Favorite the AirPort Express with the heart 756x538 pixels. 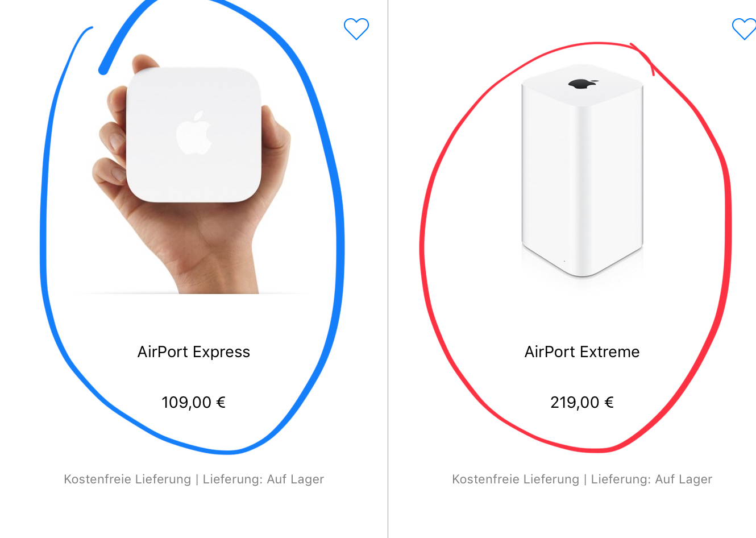tap(356, 29)
